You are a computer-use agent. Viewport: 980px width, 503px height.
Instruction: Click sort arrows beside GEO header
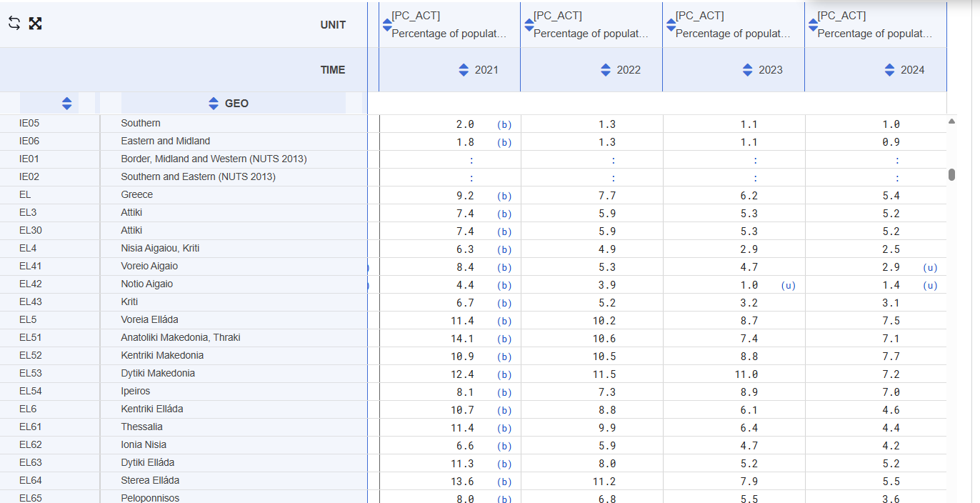214,104
